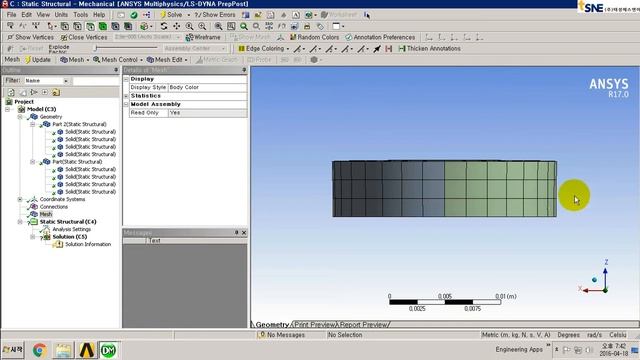This screenshot has width=640, height=360.
Task: Click the Windows Start button
Action: coord(13,350)
